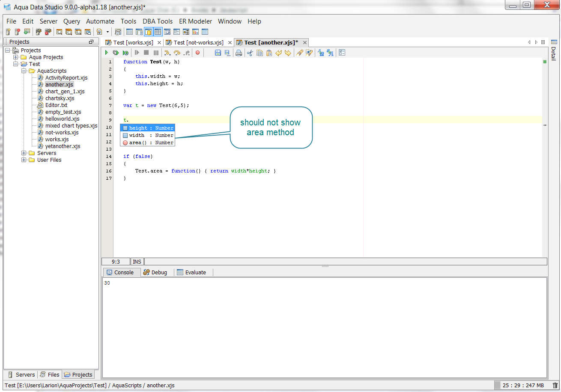Image resolution: width=561 pixels, height=392 pixels.
Task: Switch to the Test [works.xjs] tab
Action: point(133,42)
